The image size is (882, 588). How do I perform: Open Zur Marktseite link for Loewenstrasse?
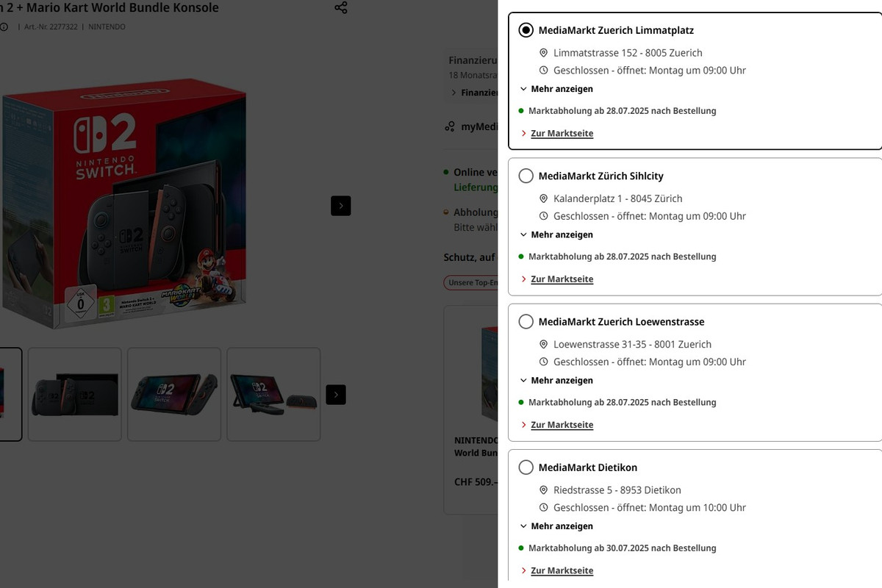[x=562, y=425]
